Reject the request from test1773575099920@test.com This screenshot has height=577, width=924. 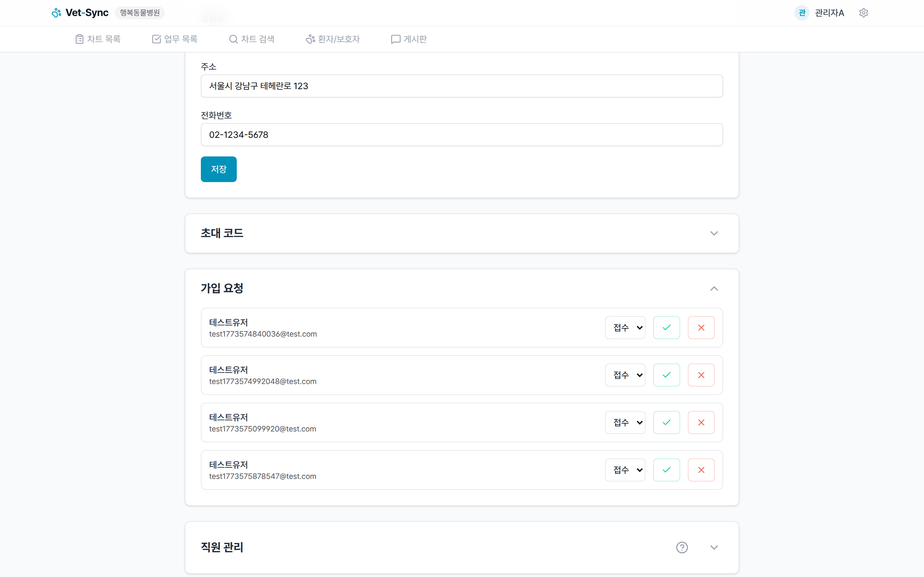pyautogui.click(x=701, y=422)
